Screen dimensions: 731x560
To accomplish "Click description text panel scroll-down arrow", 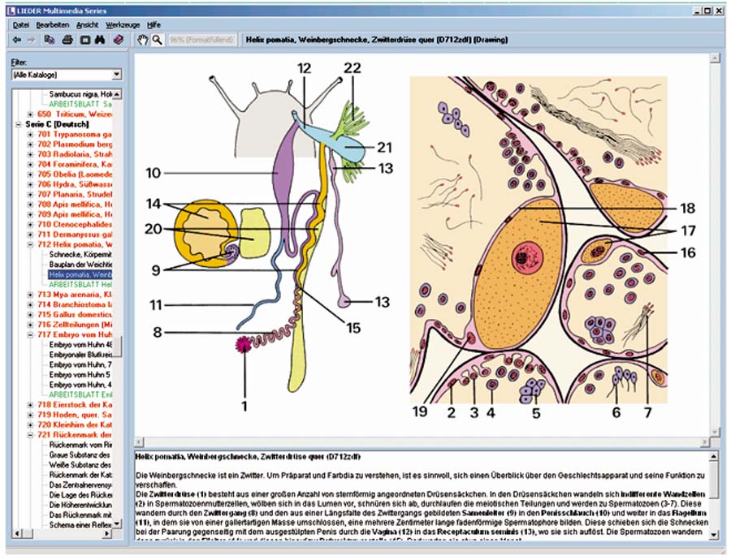I will tap(713, 535).
